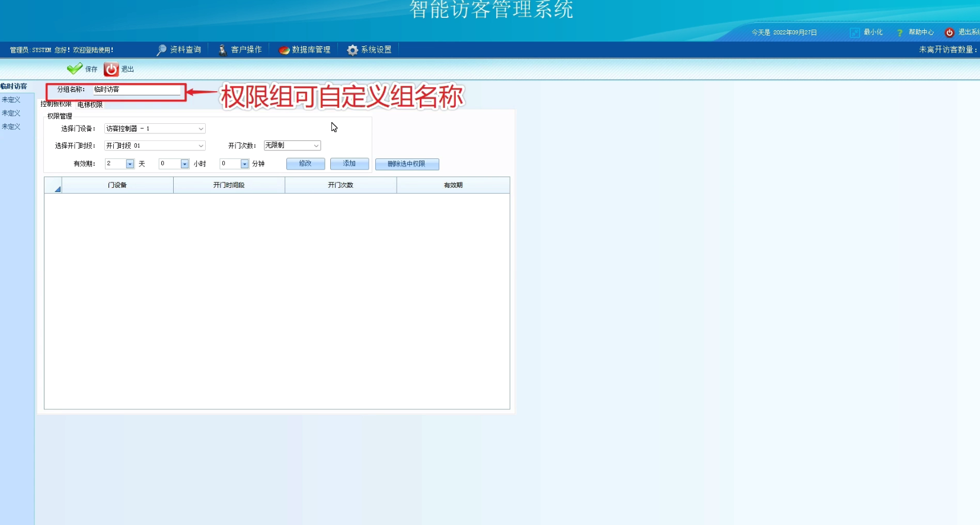Click the 添加 button
Viewport: 980px width, 525px height.
tap(349, 164)
